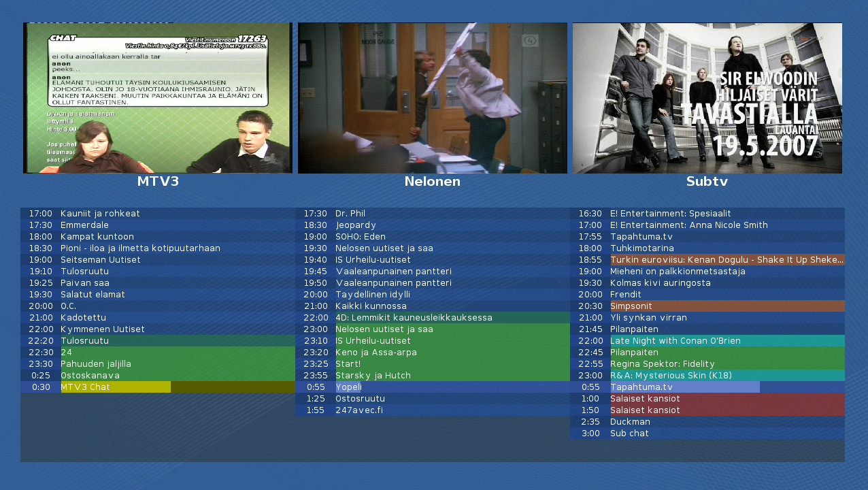Screen dimensions: 868x490
Task: Select Turkin euroviisu: Kenan Dogulu program
Action: click(707, 260)
